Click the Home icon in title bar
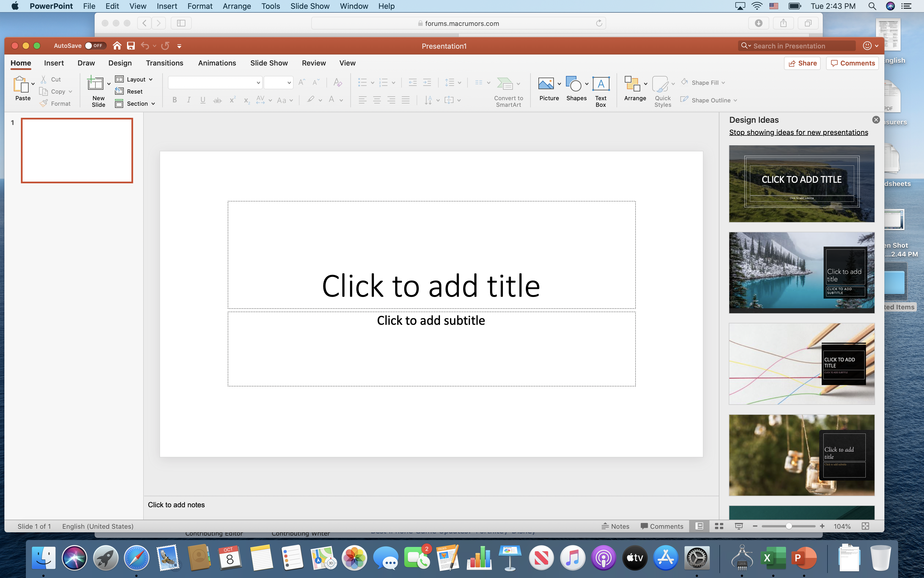Screen dimensions: 924x578 click(117, 46)
